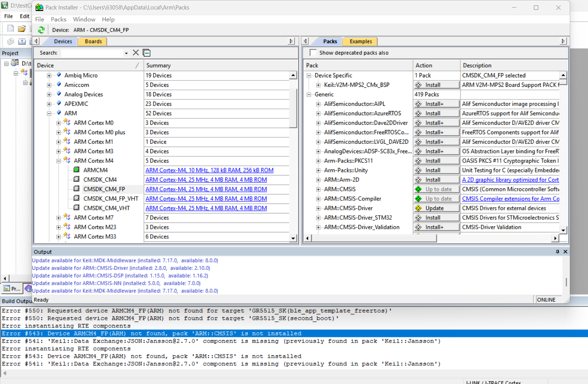The image size is (588, 384).
Task: Click Install+ for AlifSemiconductor::AIPL
Action: (436, 104)
